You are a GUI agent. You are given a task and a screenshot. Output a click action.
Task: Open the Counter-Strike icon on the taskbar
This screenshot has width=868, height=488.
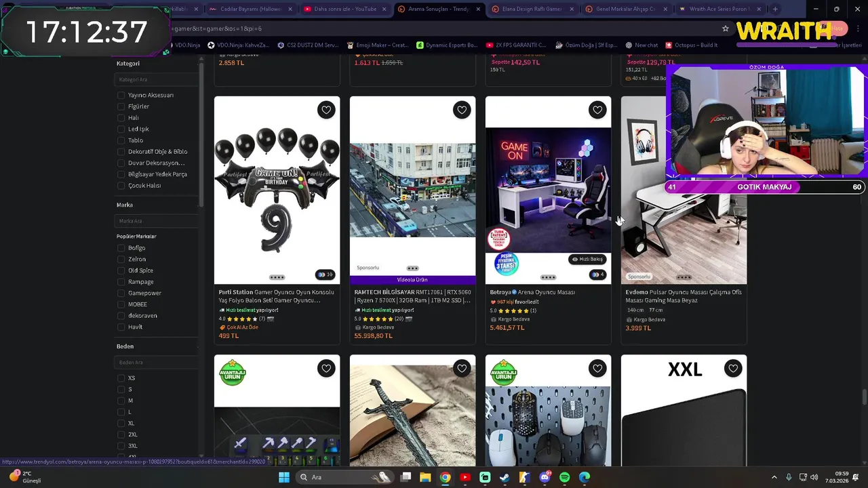(x=524, y=477)
